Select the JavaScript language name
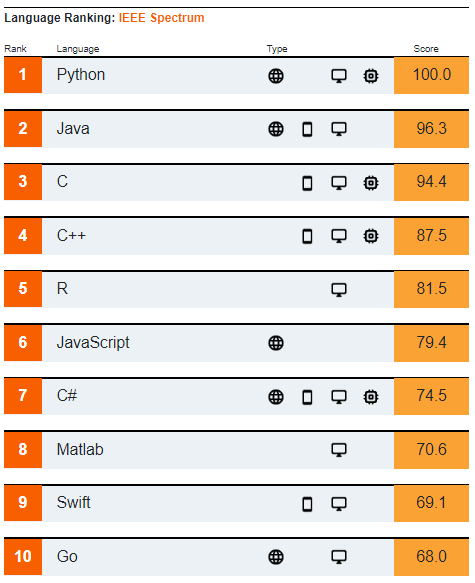Image resolution: width=475 pixels, height=583 pixels. pos(93,342)
